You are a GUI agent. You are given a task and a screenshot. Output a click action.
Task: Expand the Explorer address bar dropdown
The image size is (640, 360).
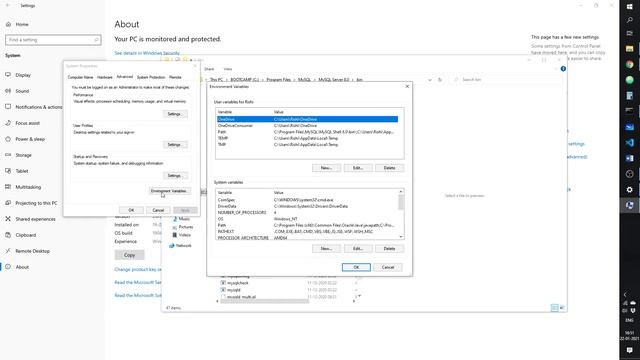click(x=429, y=80)
